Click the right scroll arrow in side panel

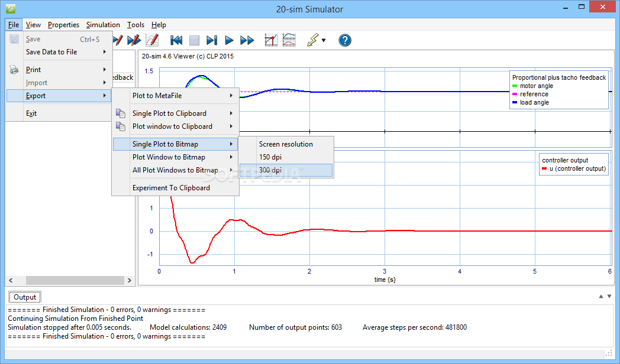coord(130,280)
